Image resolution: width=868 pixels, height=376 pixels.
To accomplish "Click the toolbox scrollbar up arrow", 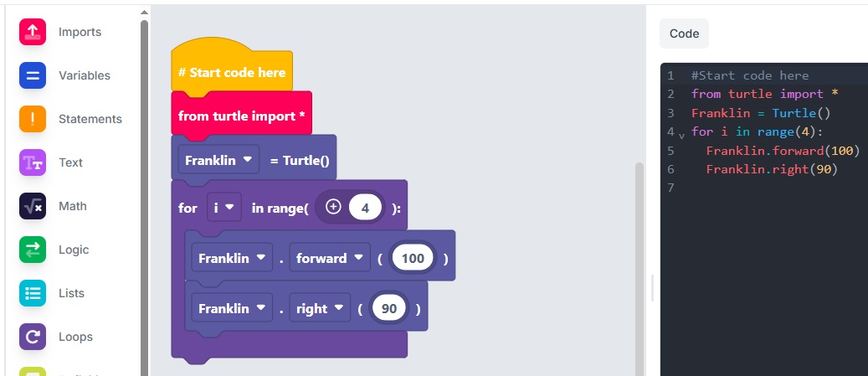I will pos(144,13).
